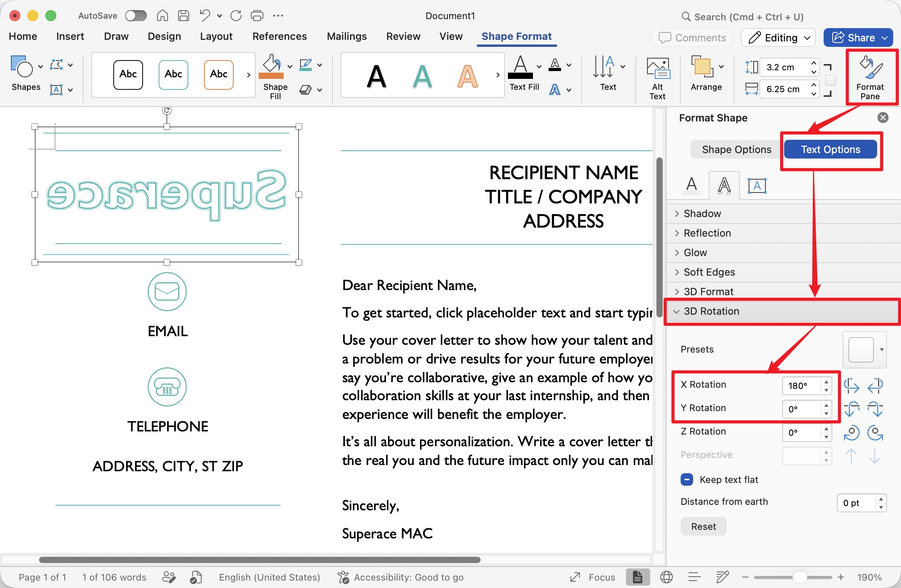Screen dimensions: 901x588
Task: Open the Design tab
Action: click(164, 36)
